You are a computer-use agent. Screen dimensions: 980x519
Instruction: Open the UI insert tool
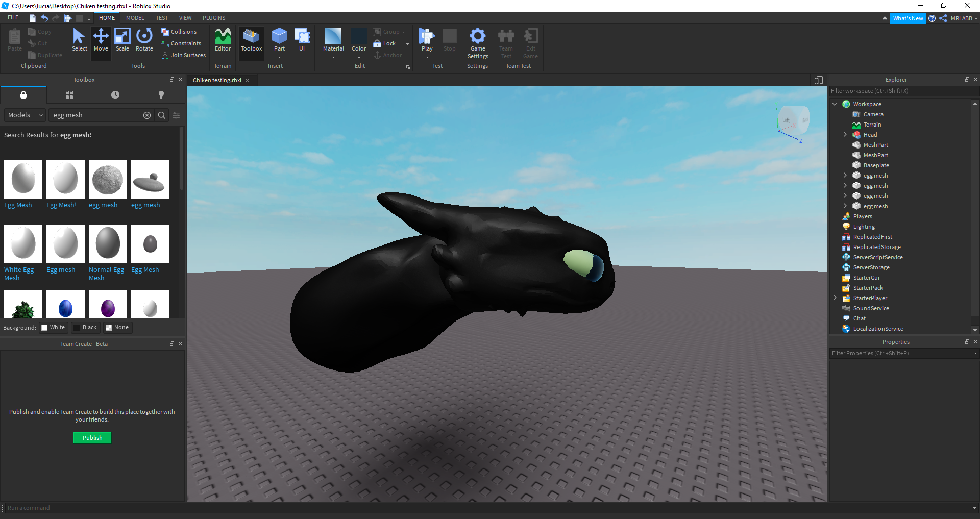click(302, 40)
